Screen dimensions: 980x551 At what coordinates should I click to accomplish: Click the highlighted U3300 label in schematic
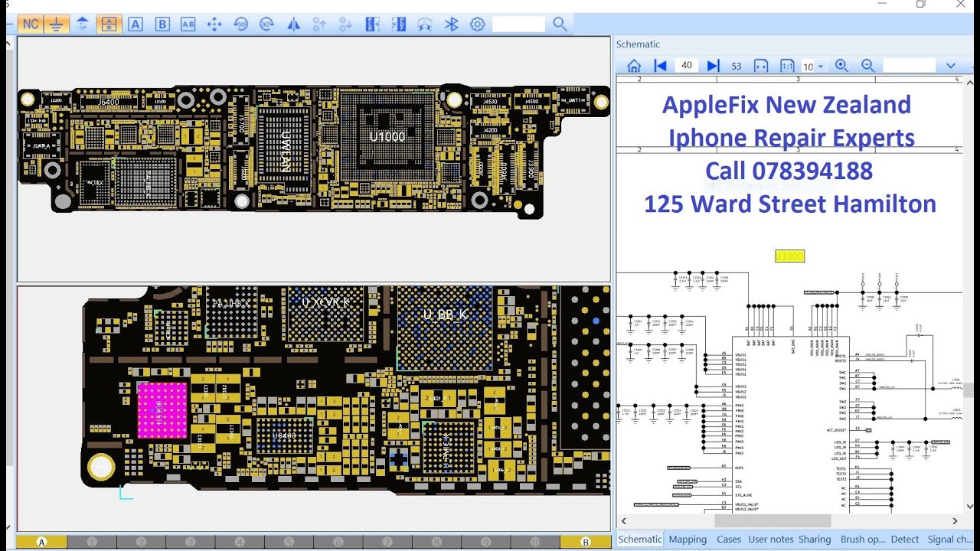789,256
